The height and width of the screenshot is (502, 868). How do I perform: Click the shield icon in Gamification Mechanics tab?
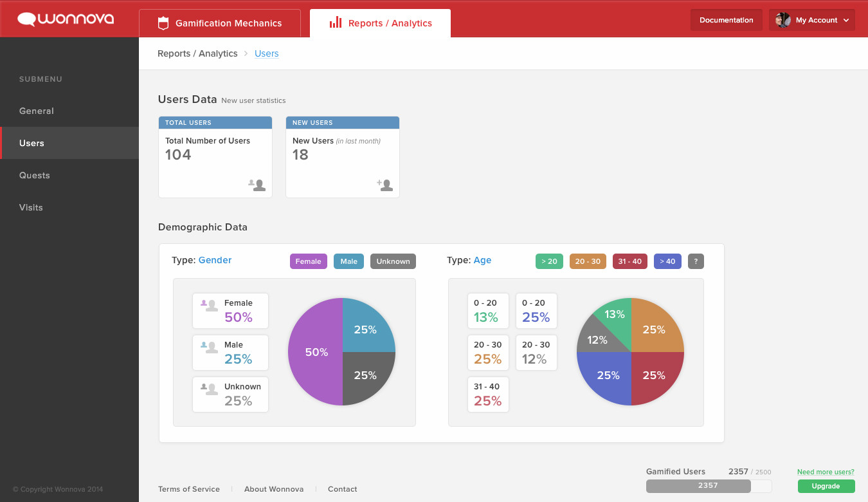[163, 23]
